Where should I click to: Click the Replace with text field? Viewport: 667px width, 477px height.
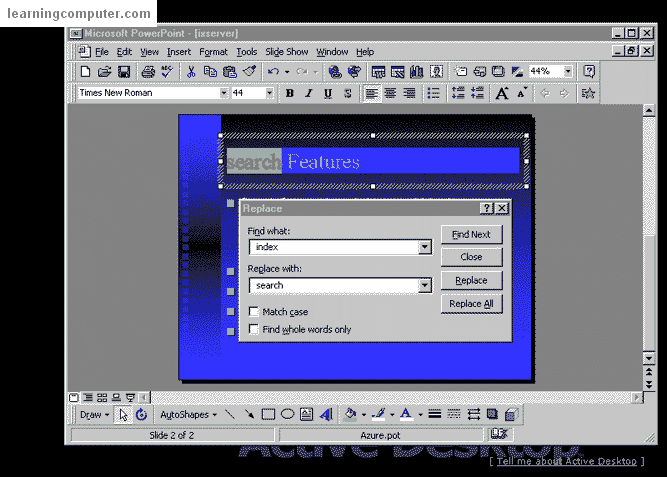[334, 286]
